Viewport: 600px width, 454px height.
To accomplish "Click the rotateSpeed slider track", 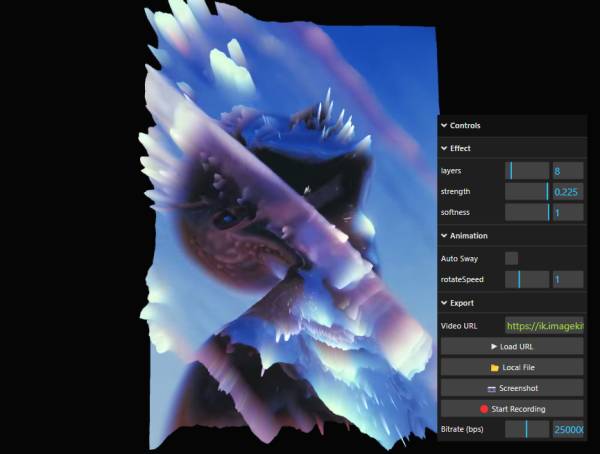I will pos(527,280).
